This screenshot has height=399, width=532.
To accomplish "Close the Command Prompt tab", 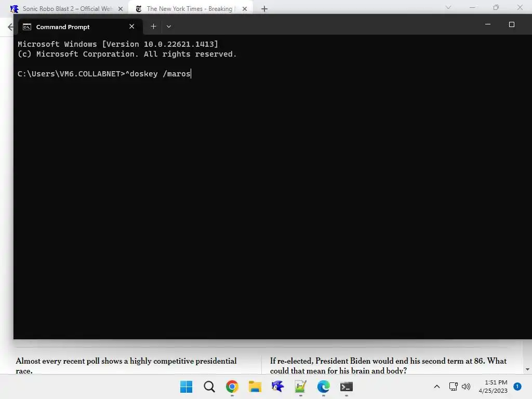I will click(x=131, y=26).
